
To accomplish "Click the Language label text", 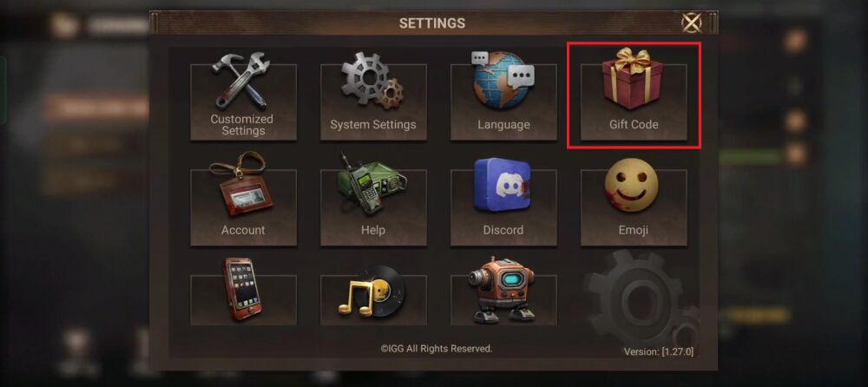I will (x=503, y=125).
